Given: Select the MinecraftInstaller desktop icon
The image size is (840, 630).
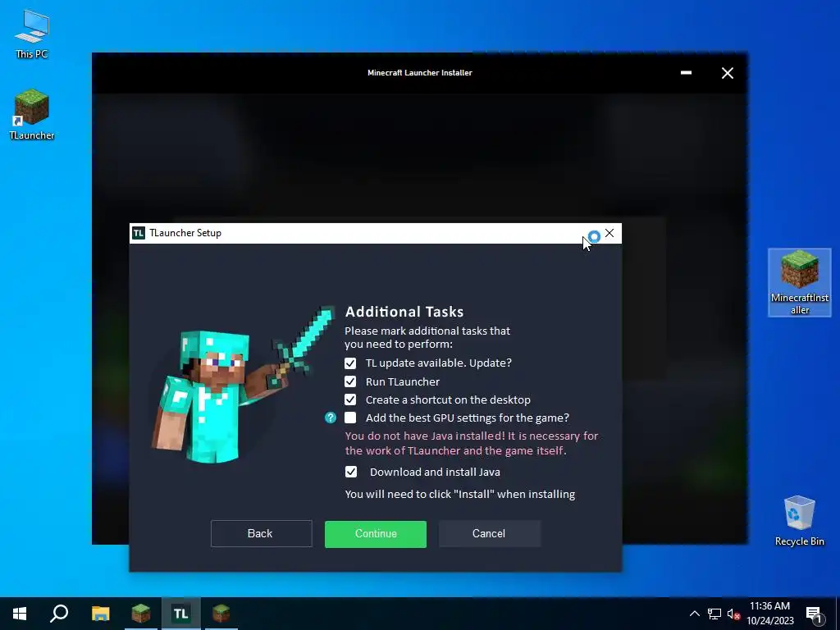Looking at the screenshot, I should (799, 282).
